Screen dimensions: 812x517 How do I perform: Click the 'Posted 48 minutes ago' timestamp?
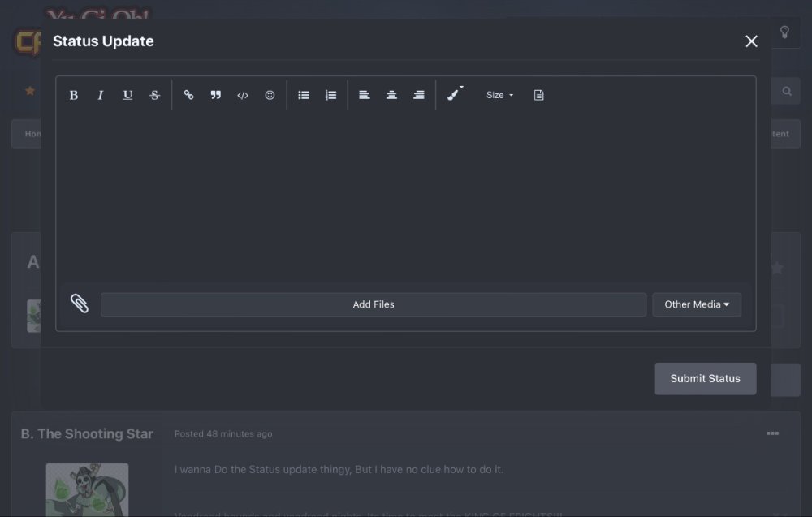click(x=223, y=434)
